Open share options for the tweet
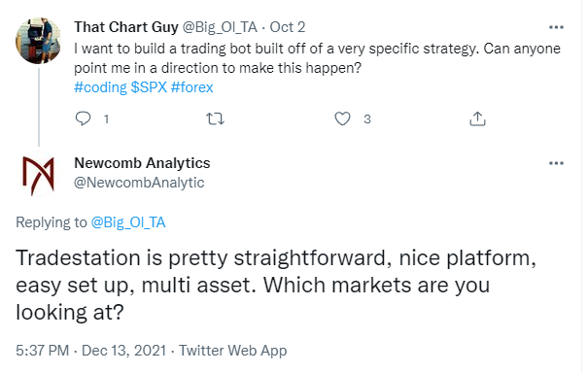 [x=477, y=119]
